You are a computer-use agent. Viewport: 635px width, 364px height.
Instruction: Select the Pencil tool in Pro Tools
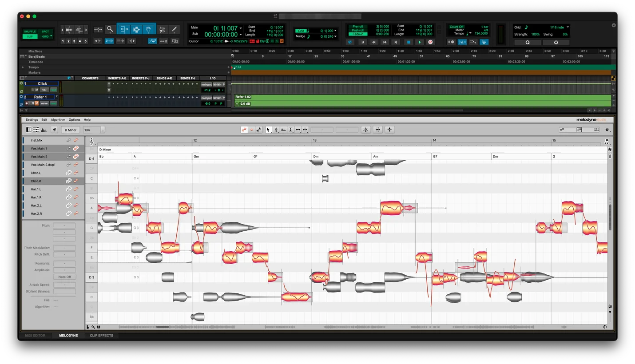click(x=174, y=29)
